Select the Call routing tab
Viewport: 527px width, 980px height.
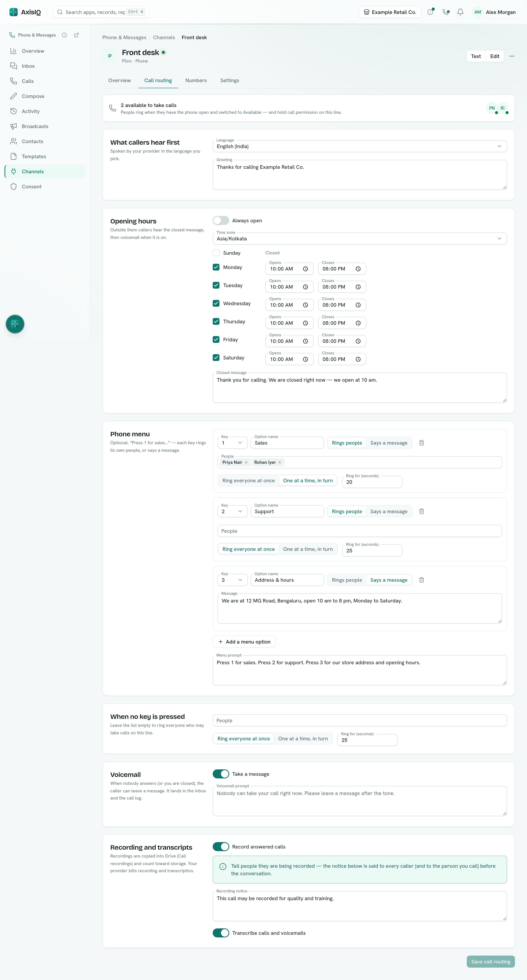pyautogui.click(x=158, y=81)
